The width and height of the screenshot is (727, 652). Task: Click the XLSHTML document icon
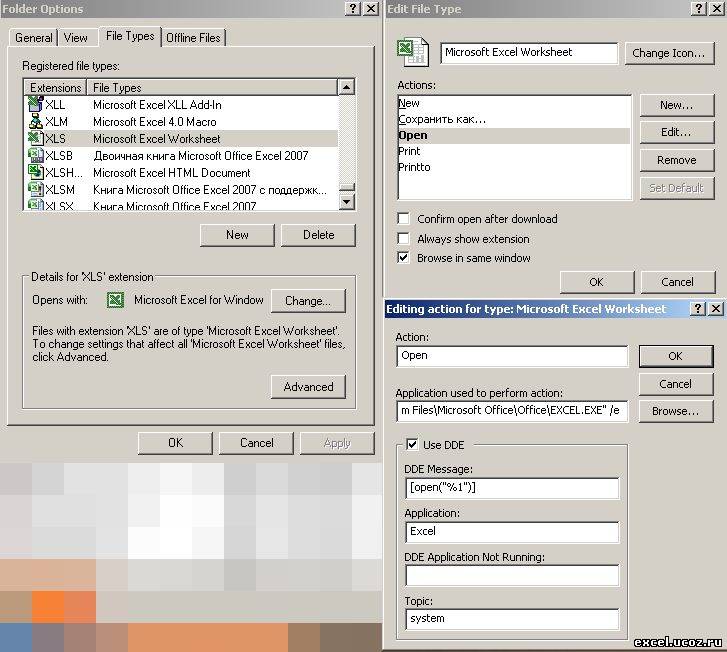click(36, 173)
